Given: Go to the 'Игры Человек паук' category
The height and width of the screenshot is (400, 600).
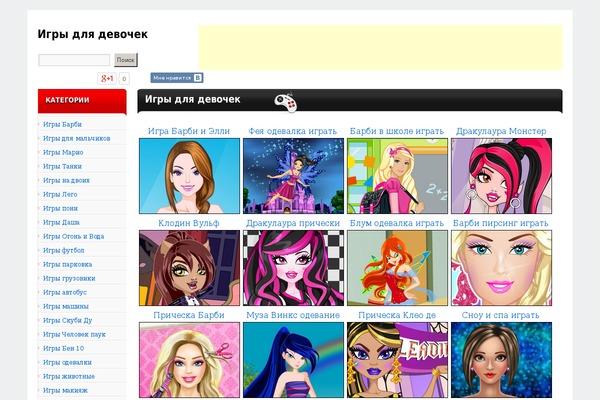Looking at the screenshot, I should pos(74,334).
